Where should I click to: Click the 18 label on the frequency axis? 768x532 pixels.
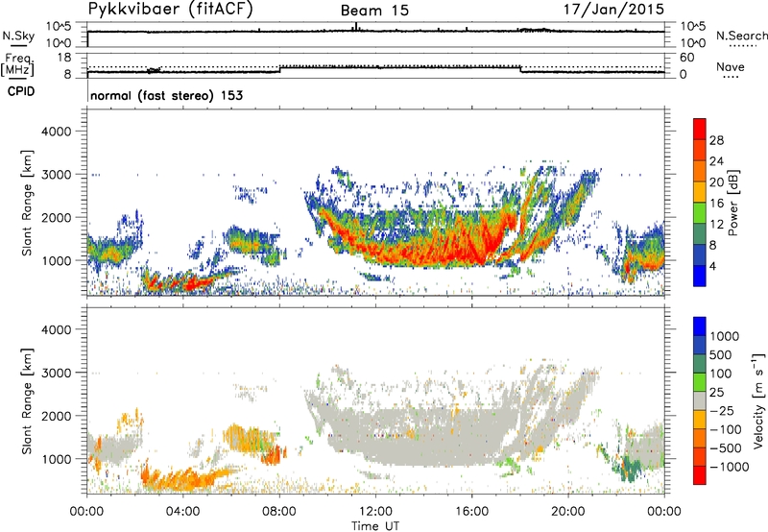64,58
